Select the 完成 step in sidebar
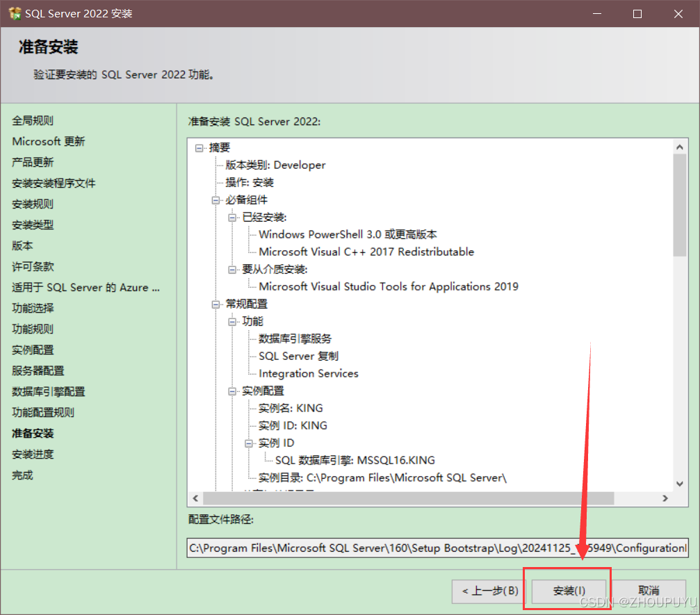Image resolution: width=700 pixels, height=615 pixels. tap(22, 475)
